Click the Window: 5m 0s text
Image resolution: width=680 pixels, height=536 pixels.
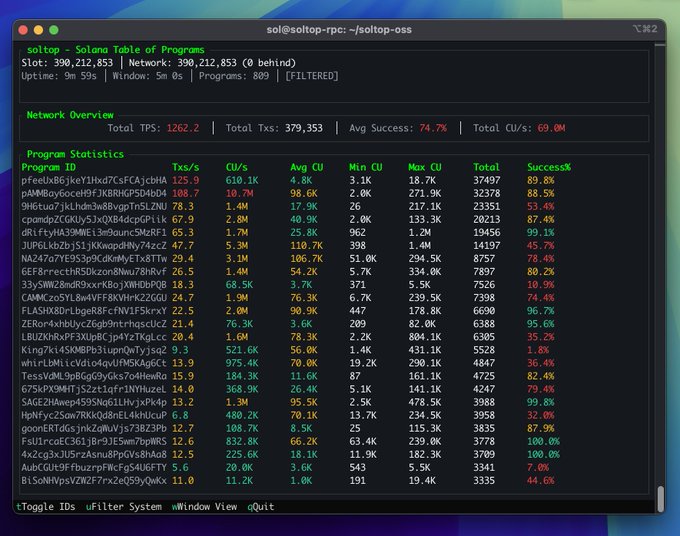click(x=147, y=76)
